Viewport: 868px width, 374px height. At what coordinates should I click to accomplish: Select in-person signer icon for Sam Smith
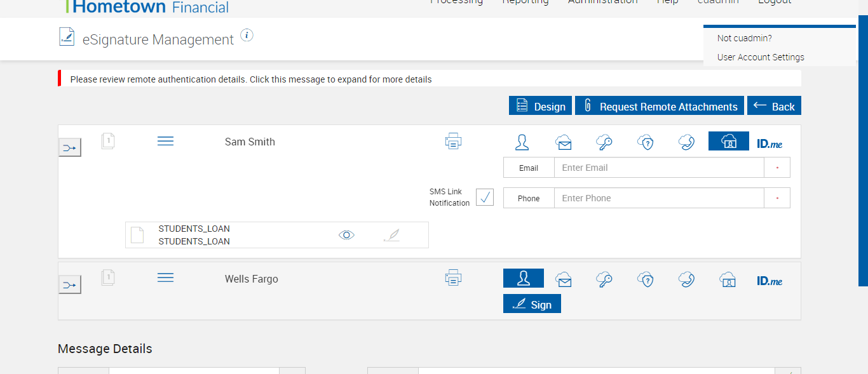[x=522, y=142]
